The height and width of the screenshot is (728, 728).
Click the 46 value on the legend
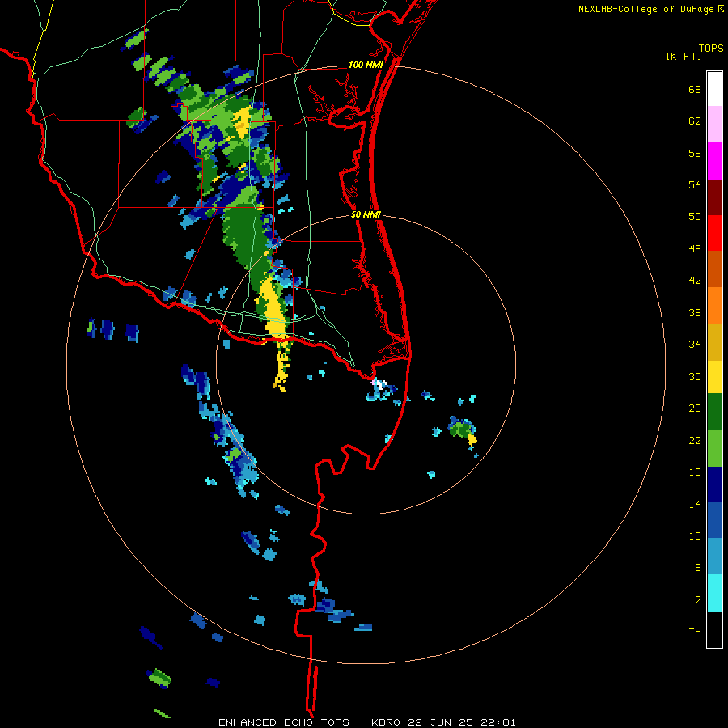pyautogui.click(x=695, y=249)
